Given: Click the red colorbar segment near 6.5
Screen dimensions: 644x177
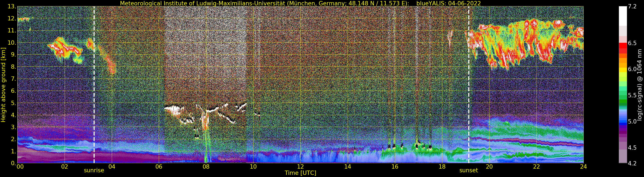Looking at the screenshot, I should (x=623, y=46).
